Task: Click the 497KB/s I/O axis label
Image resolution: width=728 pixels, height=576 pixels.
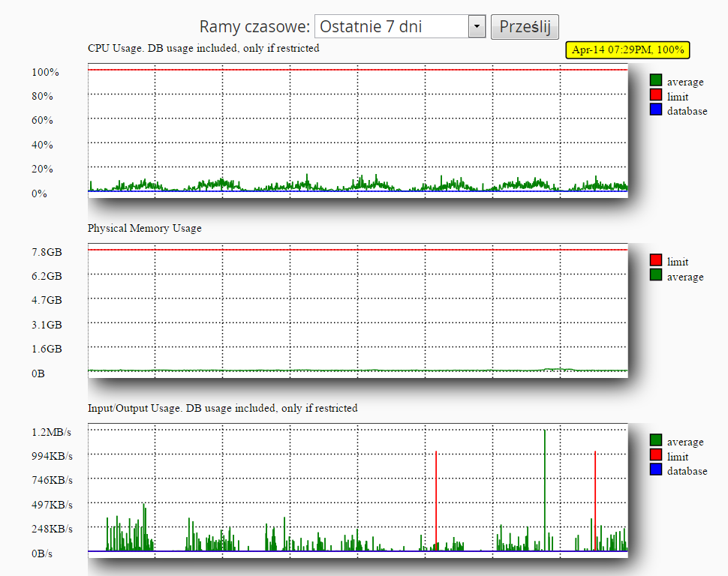Action: 52,505
